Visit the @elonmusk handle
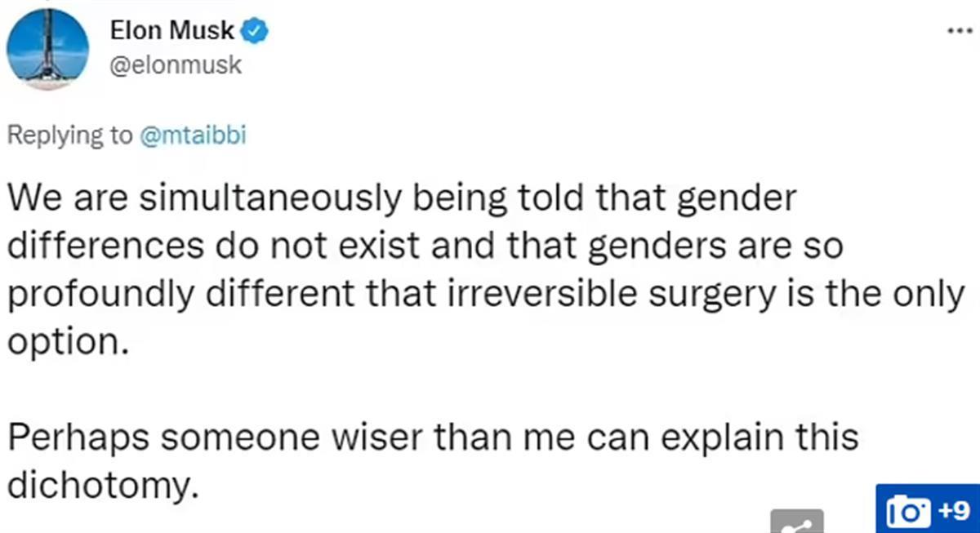The height and width of the screenshot is (533, 980). (x=176, y=64)
